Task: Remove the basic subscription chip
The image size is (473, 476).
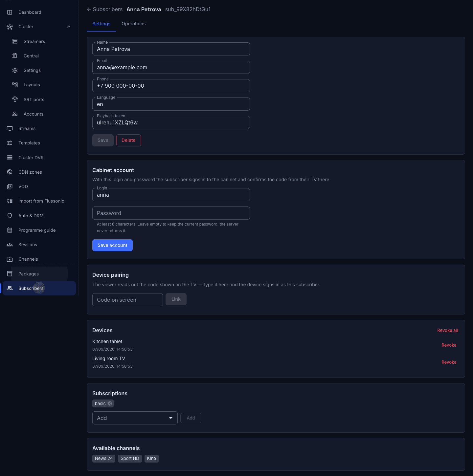Action: [110, 403]
